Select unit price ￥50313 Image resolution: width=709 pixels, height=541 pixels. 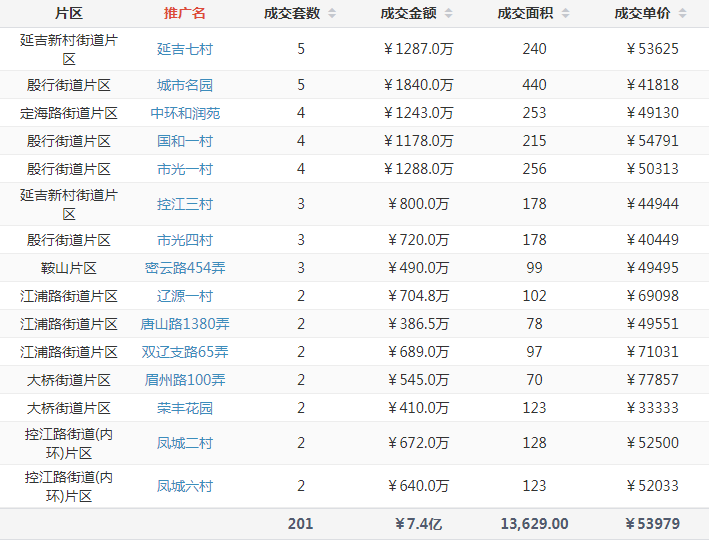[x=652, y=169]
